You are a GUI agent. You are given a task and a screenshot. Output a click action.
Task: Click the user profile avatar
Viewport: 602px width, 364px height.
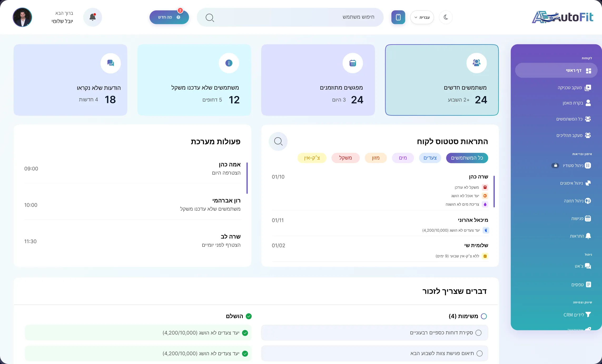22,17
